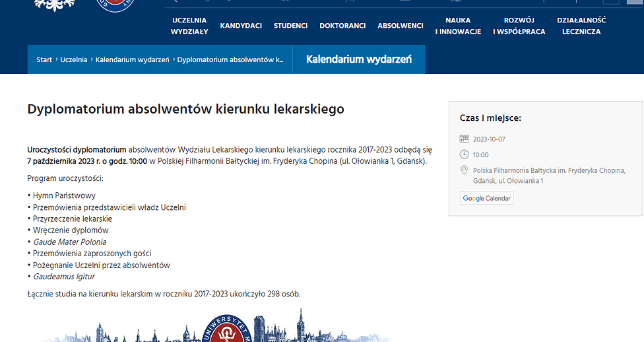Screen dimensions: 644x342
Task: Click the 'Gaude Mater Polonia' list item
Action: (70, 242)
